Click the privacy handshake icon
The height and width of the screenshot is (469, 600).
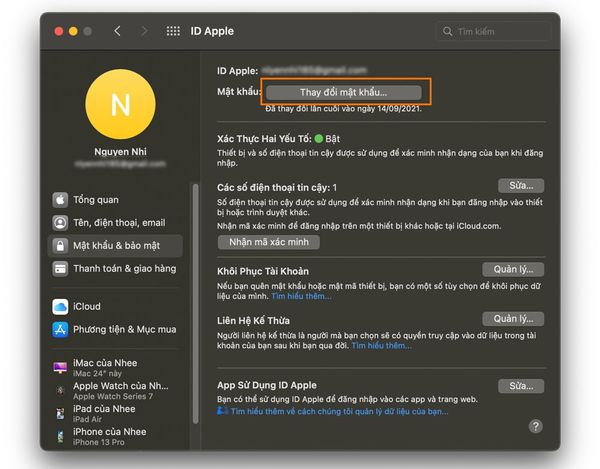pos(222,411)
